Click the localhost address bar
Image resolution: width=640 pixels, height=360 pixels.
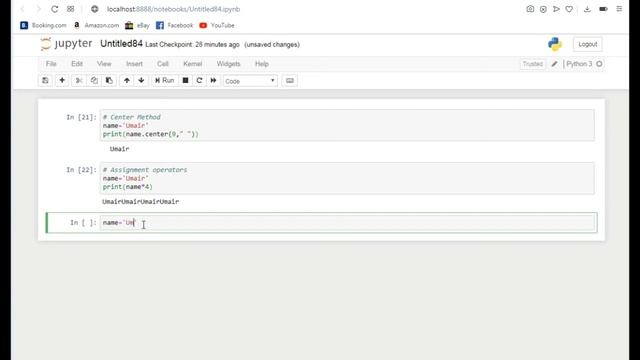coord(173,9)
